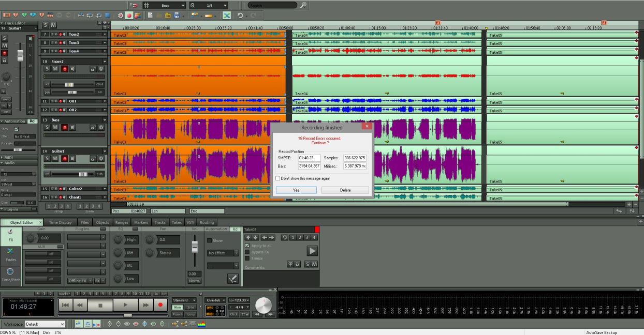Toggle Loop button in transport

click(x=191, y=314)
